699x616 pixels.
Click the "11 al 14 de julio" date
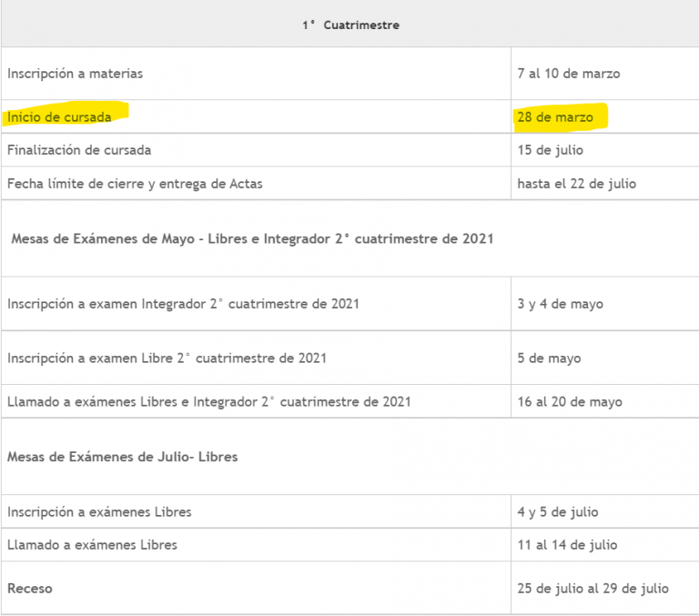pyautogui.click(x=567, y=544)
